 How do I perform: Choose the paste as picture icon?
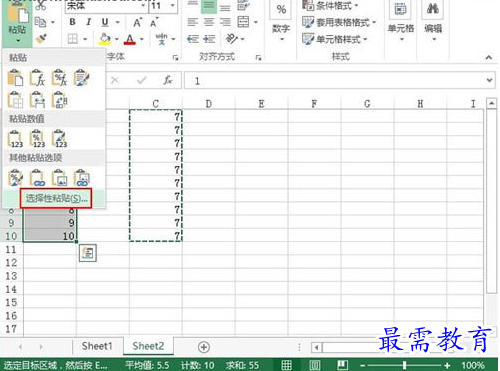click(59, 177)
